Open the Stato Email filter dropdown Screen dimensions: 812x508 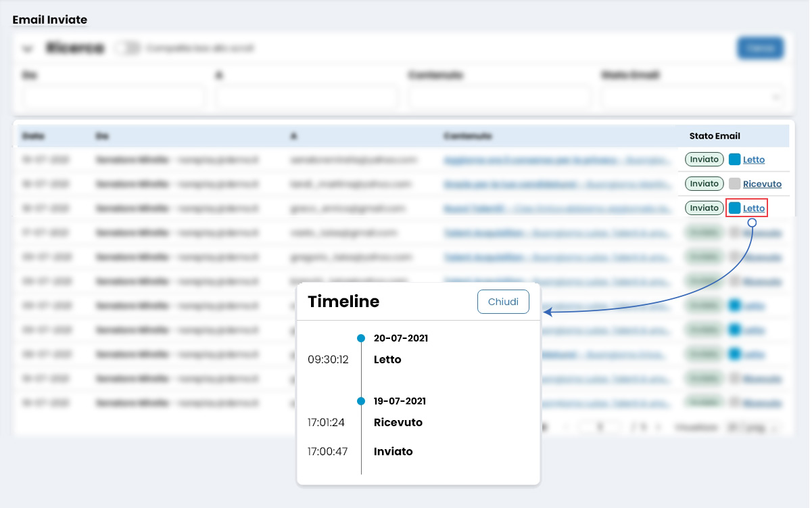pyautogui.click(x=691, y=97)
